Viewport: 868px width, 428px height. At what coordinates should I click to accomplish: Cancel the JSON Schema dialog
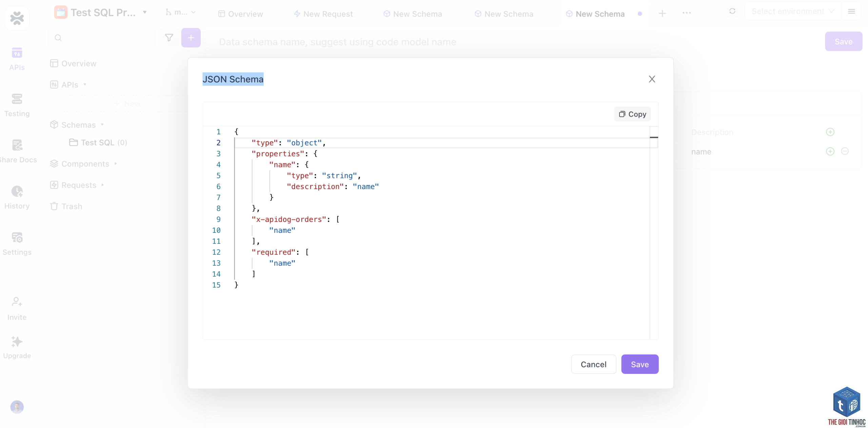(593, 364)
